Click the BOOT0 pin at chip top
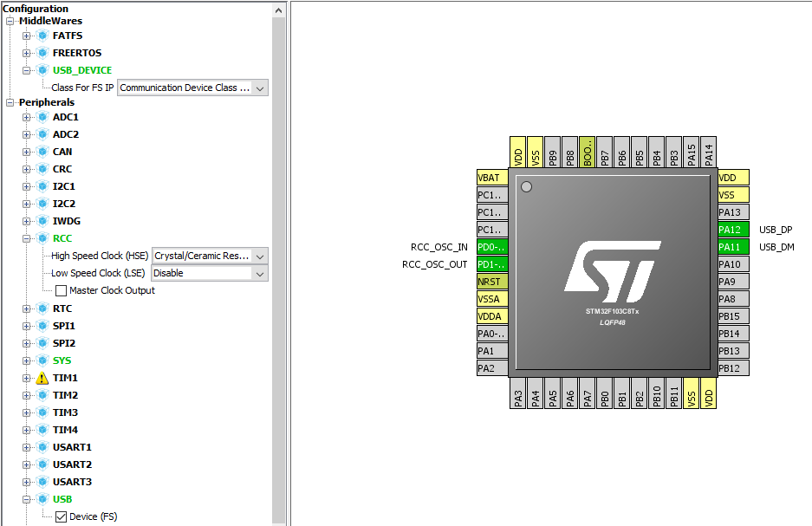Viewport: 812px width, 526px height. (588, 152)
